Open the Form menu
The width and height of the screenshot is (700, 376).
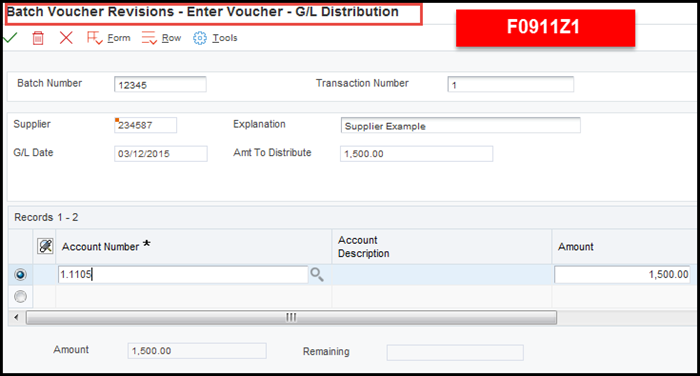(x=108, y=38)
